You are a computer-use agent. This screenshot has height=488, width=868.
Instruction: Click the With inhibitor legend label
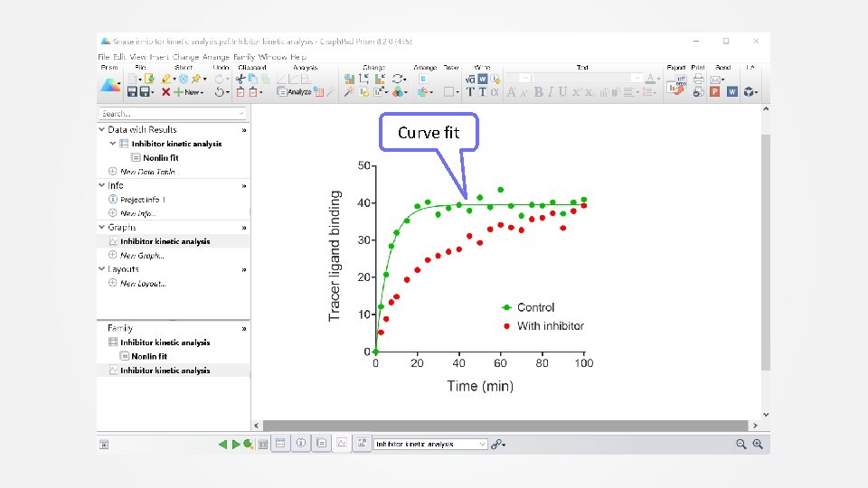coord(551,326)
